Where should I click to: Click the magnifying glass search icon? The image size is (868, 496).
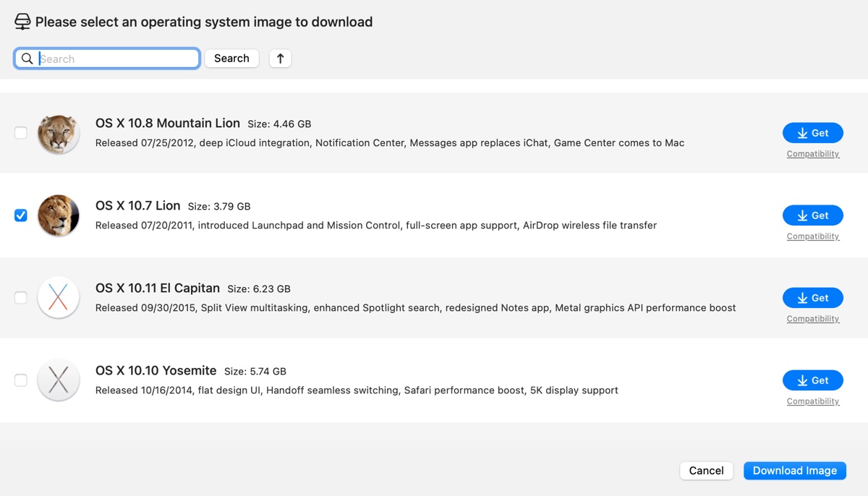[27, 59]
